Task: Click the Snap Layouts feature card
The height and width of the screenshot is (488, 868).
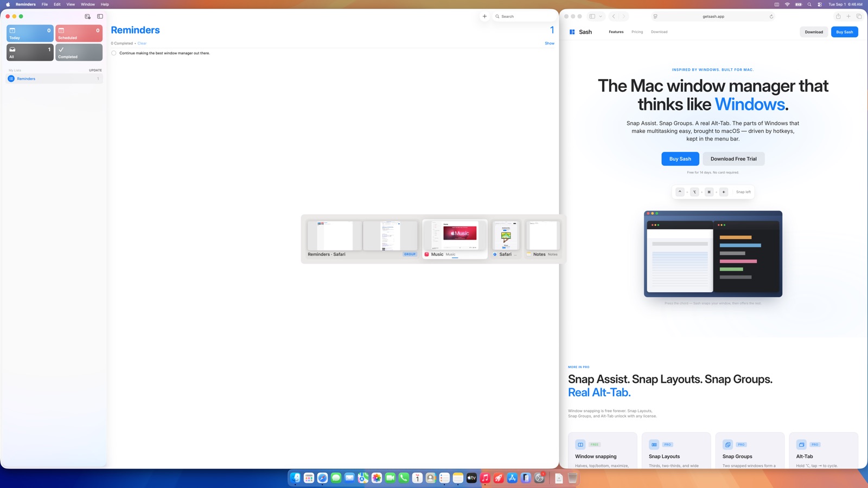Action: point(676,451)
